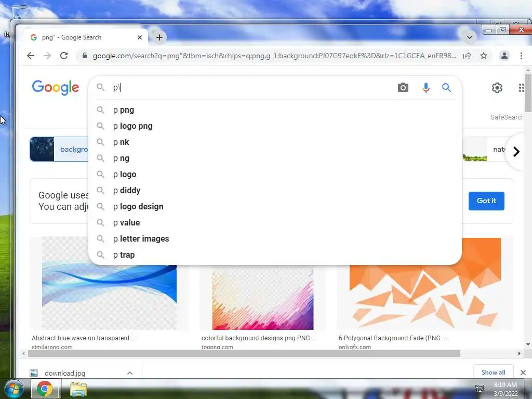Search by image camera icon
The height and width of the screenshot is (399, 532).
point(403,87)
